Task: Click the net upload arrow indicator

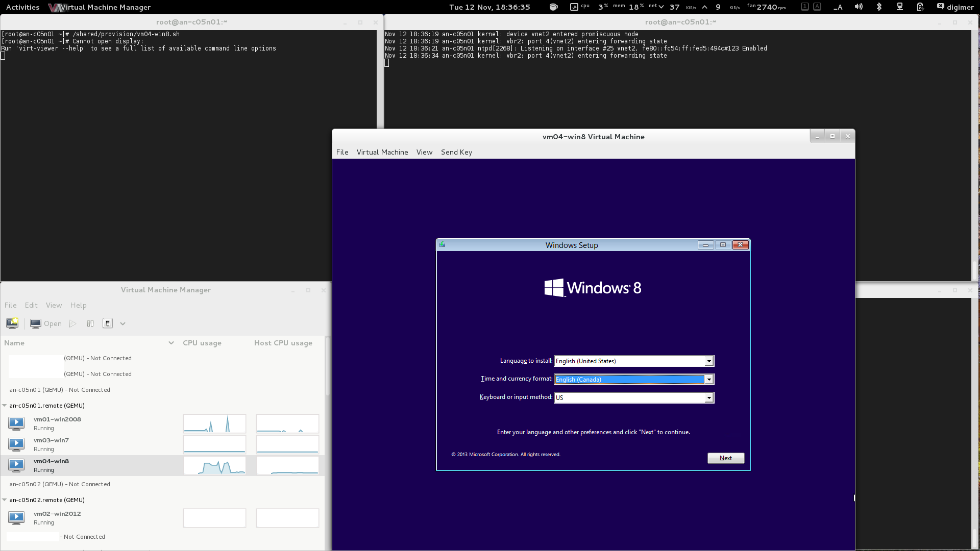Action: [704, 7]
